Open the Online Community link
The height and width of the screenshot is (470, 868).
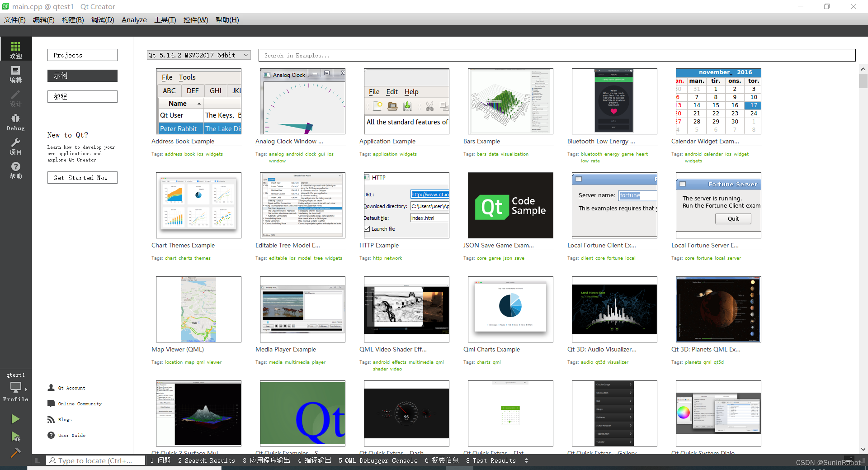[x=80, y=404]
